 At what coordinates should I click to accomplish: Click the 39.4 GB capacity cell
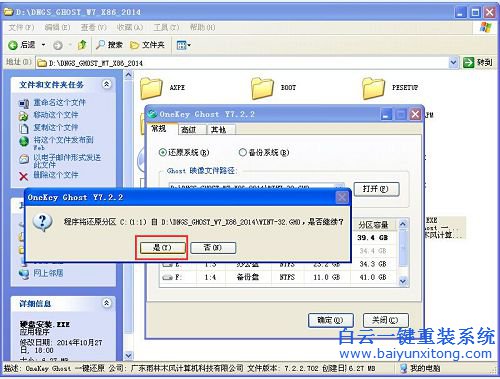373,238
